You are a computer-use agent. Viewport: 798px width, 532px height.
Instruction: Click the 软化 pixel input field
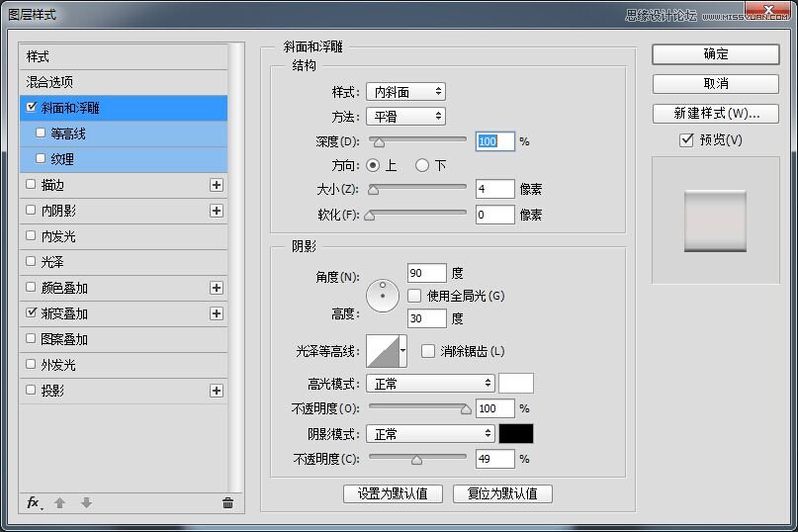pos(495,215)
